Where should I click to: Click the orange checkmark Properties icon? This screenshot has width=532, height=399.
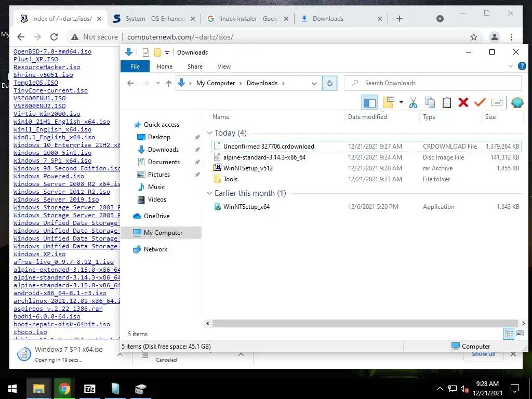click(480, 102)
